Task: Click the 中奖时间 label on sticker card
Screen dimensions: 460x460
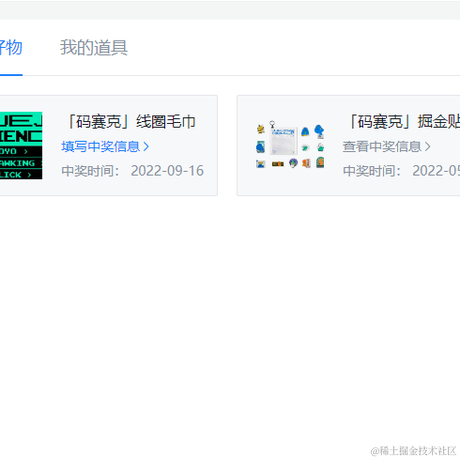Action: tap(372, 171)
